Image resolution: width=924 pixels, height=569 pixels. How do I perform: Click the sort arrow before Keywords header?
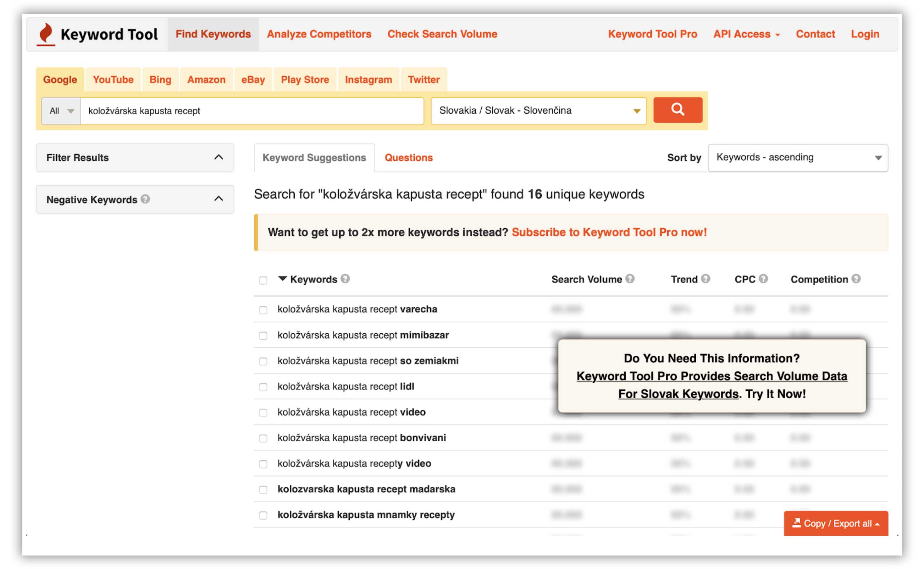point(282,279)
